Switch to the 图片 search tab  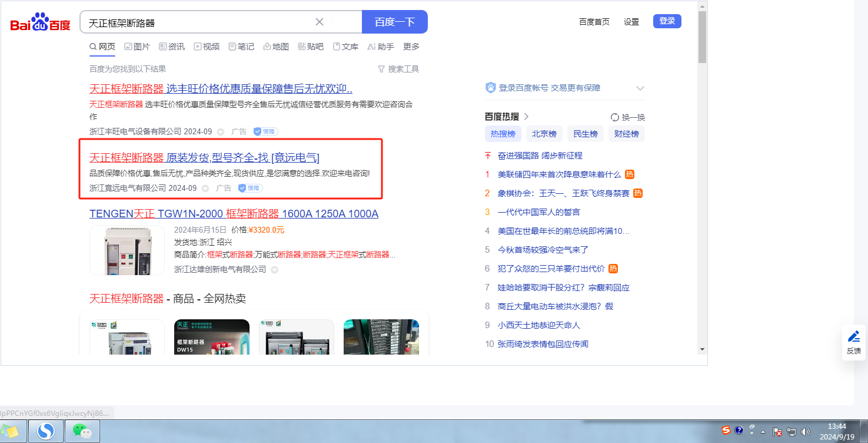137,47
